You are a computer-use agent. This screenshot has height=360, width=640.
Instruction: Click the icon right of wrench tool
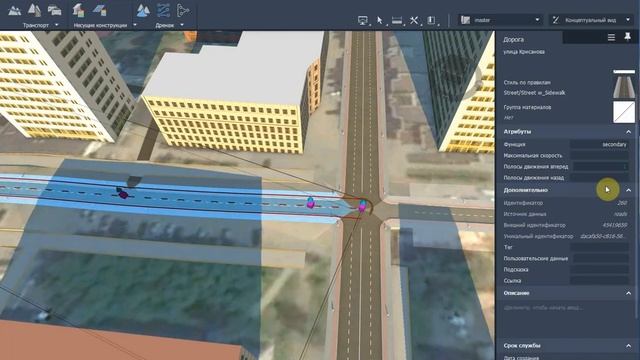pyautogui.click(x=431, y=20)
